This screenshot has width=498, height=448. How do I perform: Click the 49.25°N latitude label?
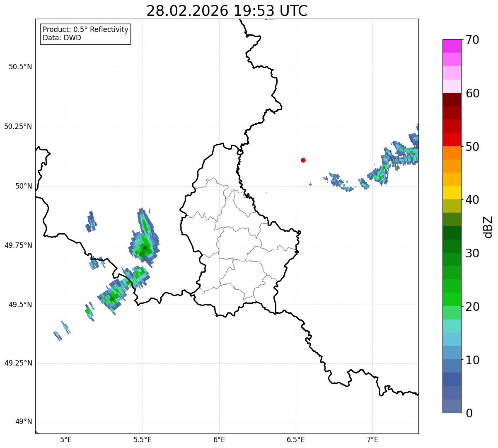tap(18, 363)
